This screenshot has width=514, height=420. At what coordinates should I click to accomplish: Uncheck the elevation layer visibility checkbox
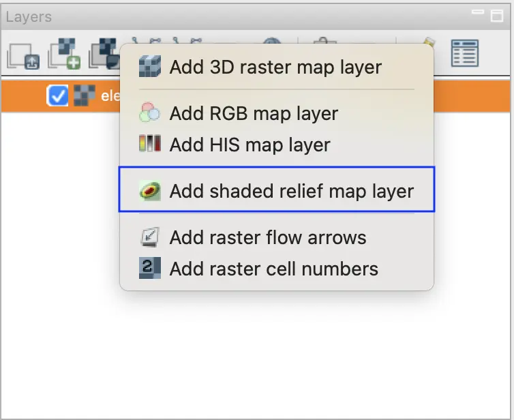(x=57, y=96)
